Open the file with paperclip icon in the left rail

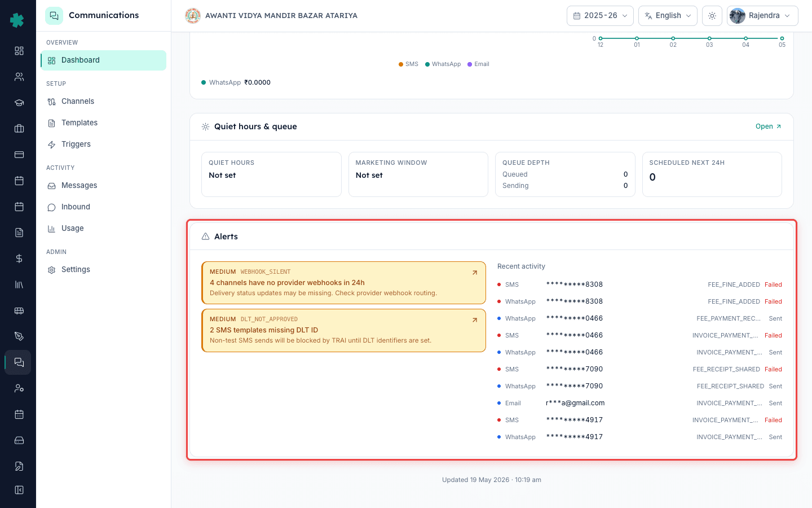coord(19,466)
